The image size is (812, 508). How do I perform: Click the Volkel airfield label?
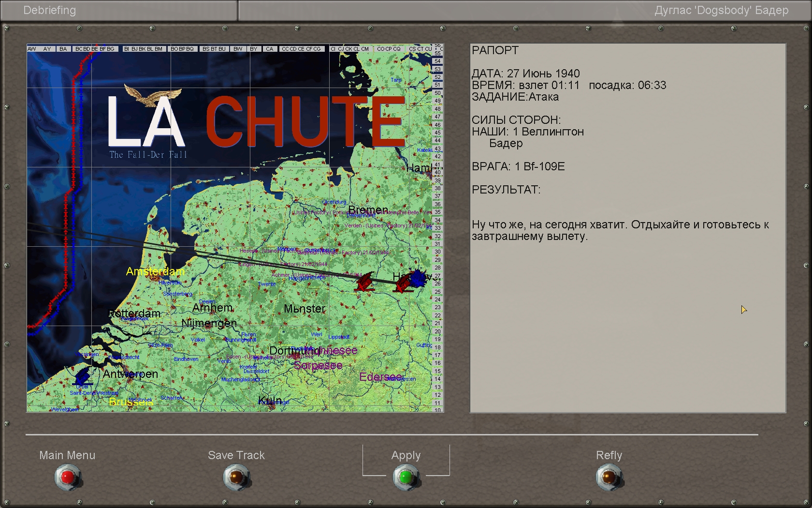coord(198,340)
